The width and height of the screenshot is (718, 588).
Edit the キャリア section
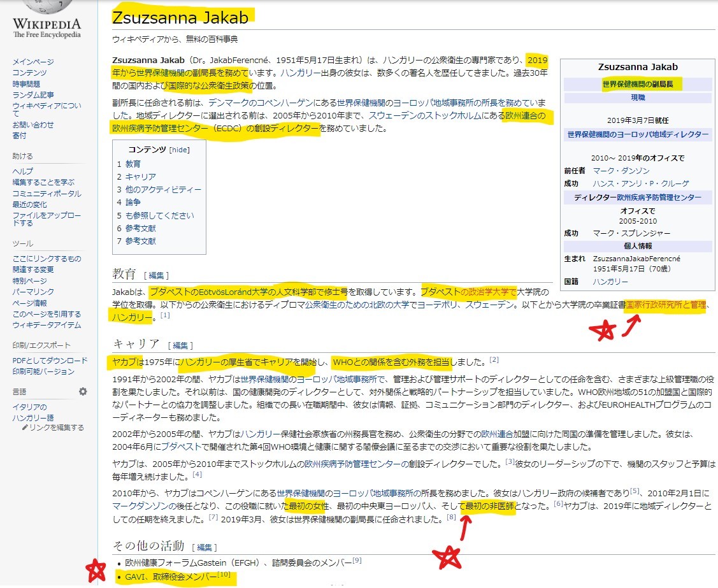180,346
